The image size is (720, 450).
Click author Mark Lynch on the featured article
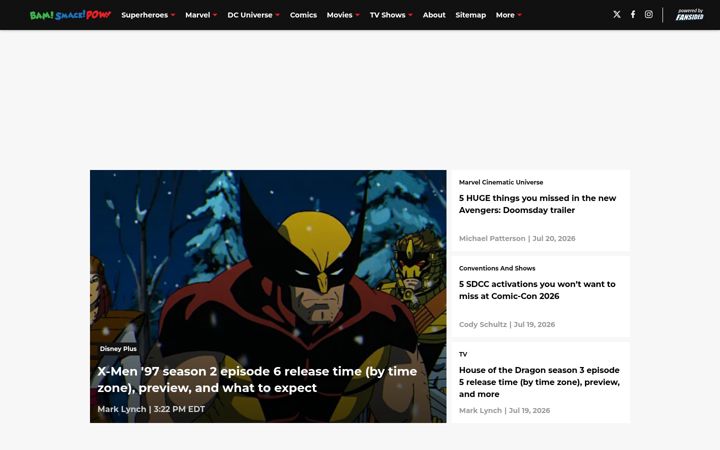coord(122,409)
